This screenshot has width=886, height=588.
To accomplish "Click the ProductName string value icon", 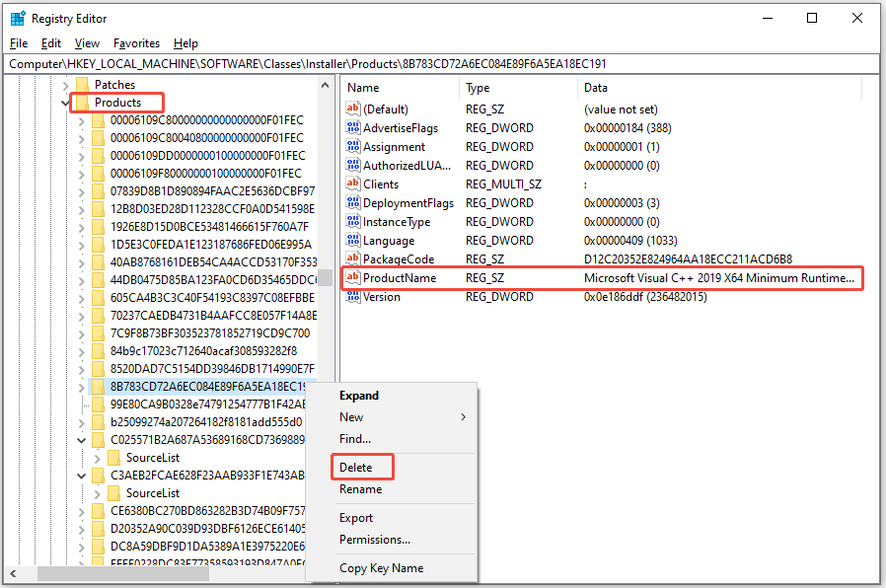I will [353, 278].
